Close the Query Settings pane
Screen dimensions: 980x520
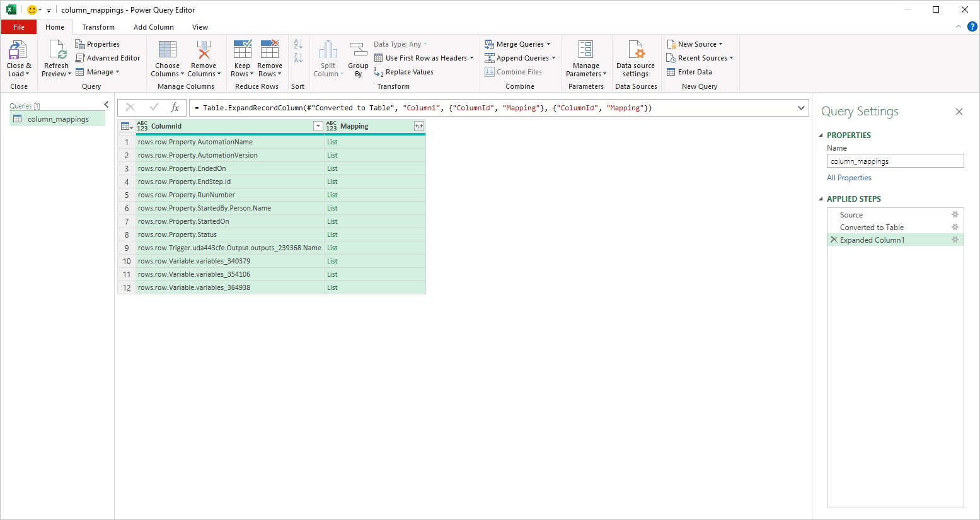959,112
